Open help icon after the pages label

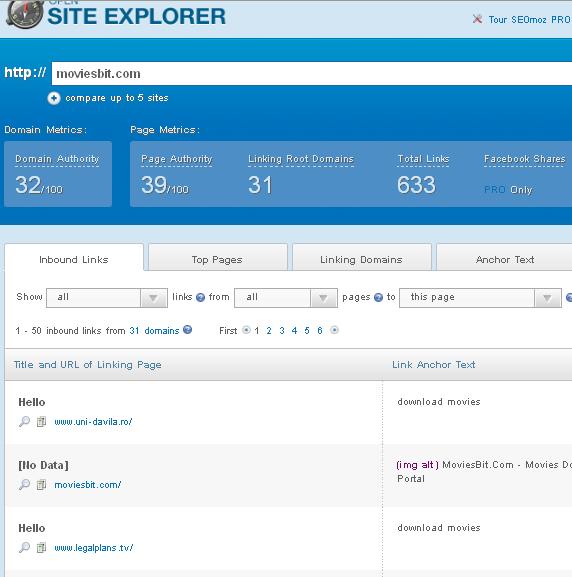pyautogui.click(x=378, y=297)
